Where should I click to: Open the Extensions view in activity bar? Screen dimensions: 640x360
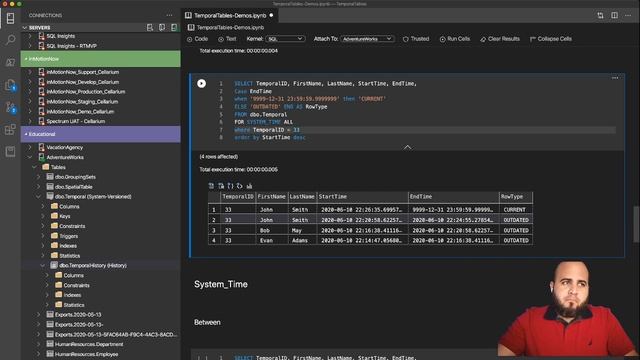click(x=10, y=130)
